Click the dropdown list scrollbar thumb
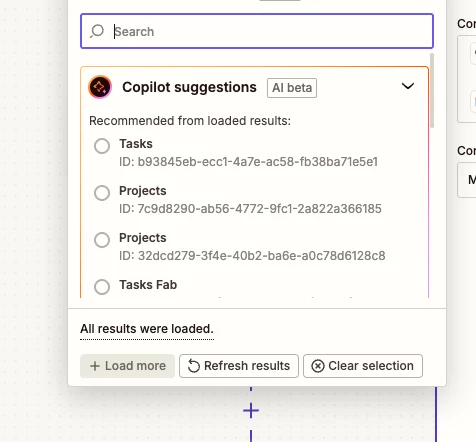The height and width of the screenshot is (442, 476). (432, 90)
